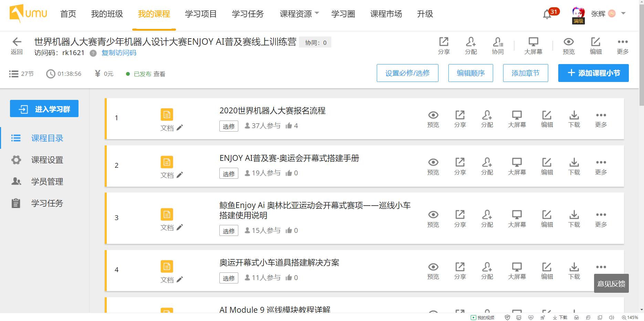The image size is (644, 321).
Task: Edit lesson 2 搭建手册
Action: (x=547, y=167)
